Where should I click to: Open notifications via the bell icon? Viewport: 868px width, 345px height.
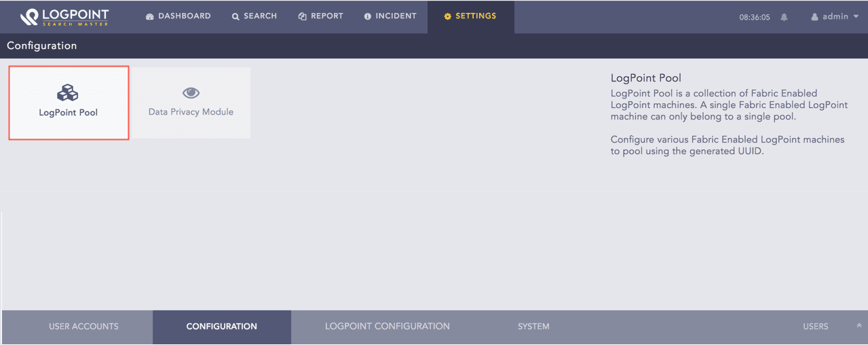(x=784, y=17)
